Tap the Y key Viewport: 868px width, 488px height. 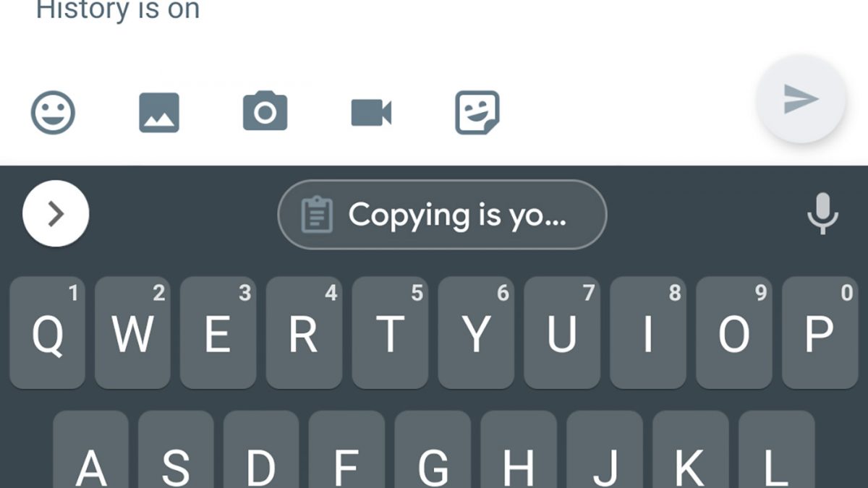point(477,333)
